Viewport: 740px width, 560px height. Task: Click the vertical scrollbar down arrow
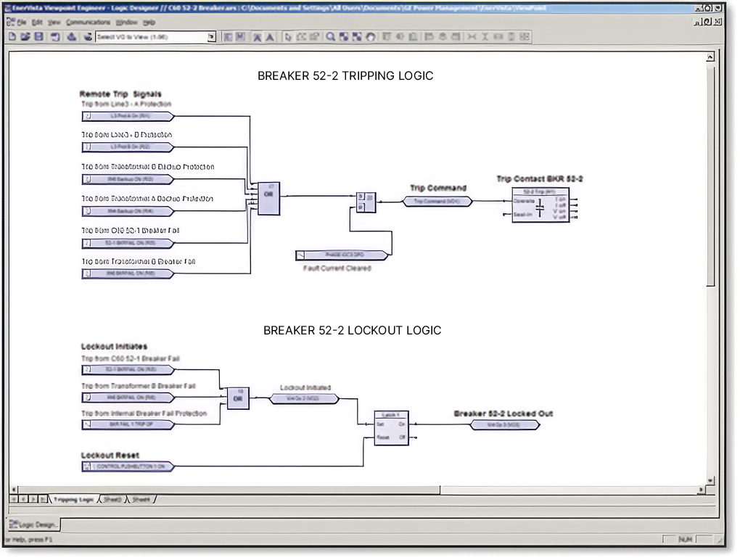[710, 481]
